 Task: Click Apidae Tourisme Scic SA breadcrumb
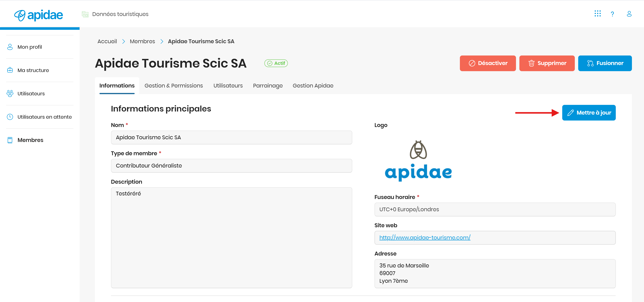click(x=201, y=41)
